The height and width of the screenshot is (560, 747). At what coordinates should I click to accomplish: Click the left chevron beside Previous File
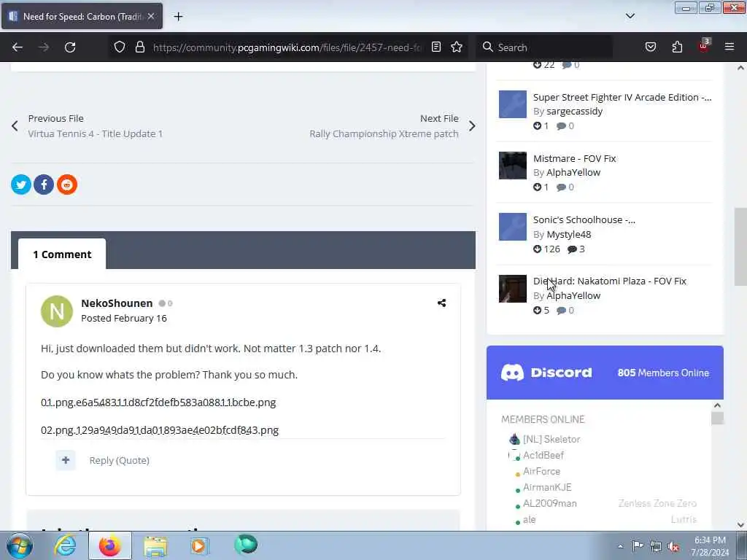point(15,126)
